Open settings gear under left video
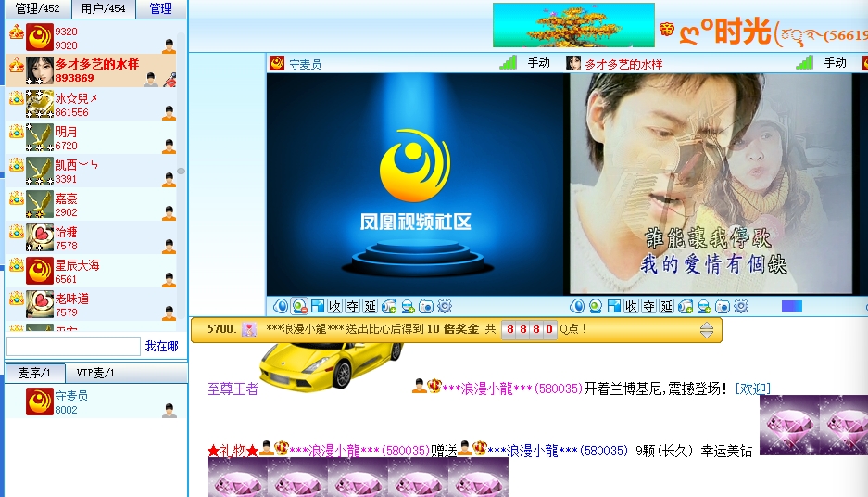Image resolution: width=868 pixels, height=497 pixels. tap(444, 306)
